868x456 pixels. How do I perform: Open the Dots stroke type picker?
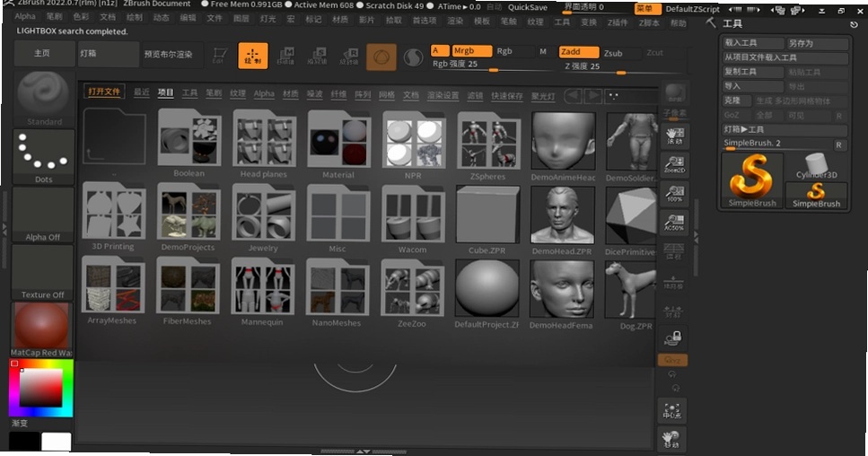click(43, 156)
